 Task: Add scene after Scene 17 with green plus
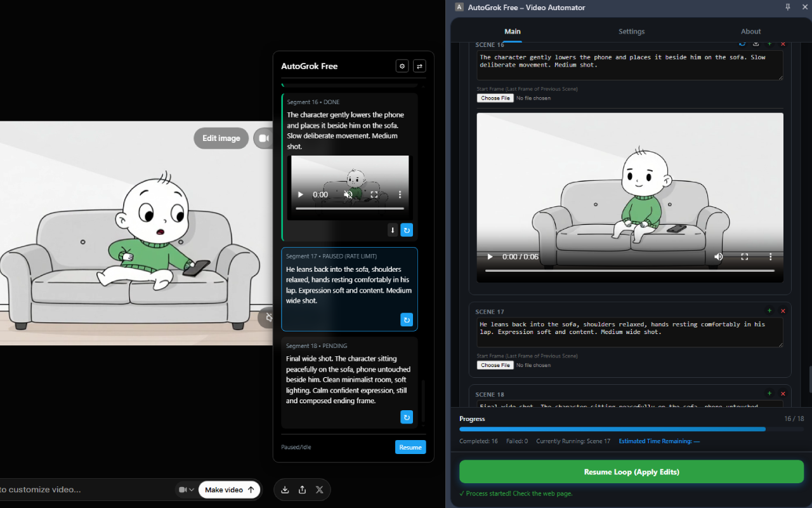769,311
